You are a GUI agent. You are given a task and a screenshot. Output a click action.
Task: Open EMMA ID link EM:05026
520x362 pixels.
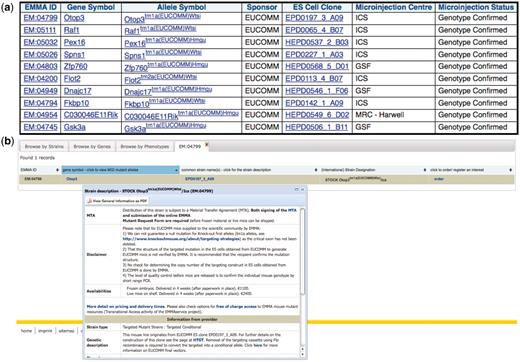(x=41, y=54)
